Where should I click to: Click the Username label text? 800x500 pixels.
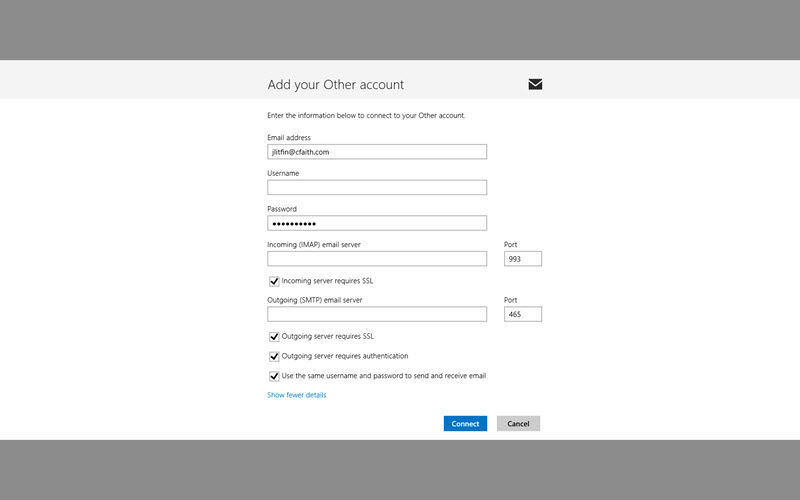coord(283,173)
